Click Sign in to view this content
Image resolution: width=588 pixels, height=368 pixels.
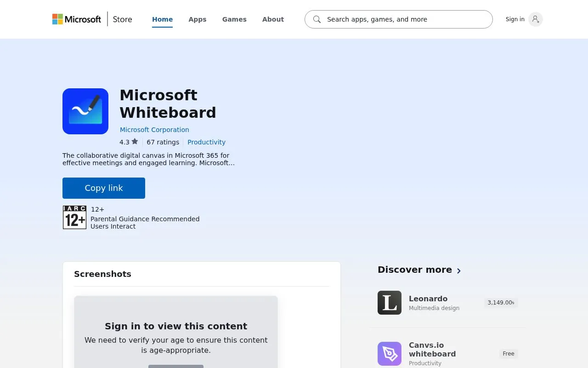point(176,326)
